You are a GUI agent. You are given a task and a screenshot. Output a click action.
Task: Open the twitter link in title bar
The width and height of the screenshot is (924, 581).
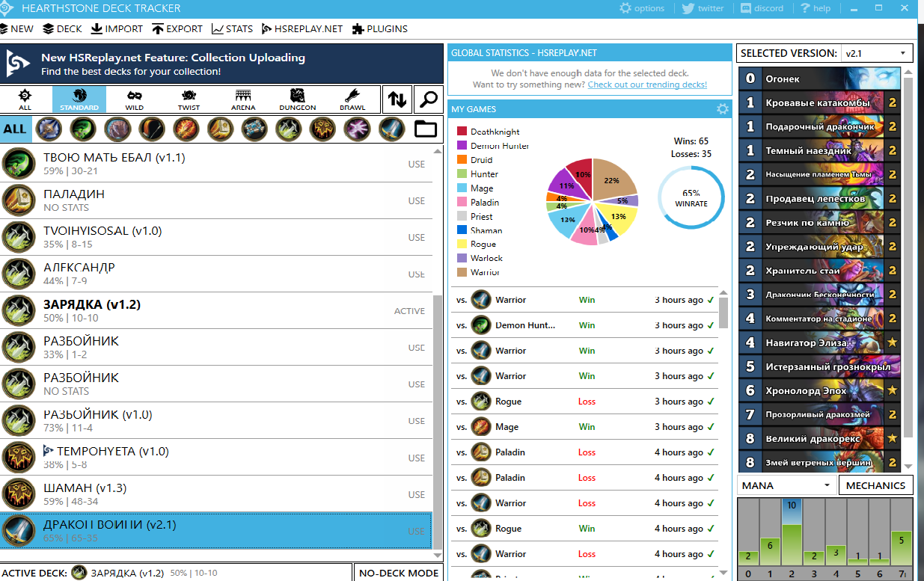coord(703,8)
